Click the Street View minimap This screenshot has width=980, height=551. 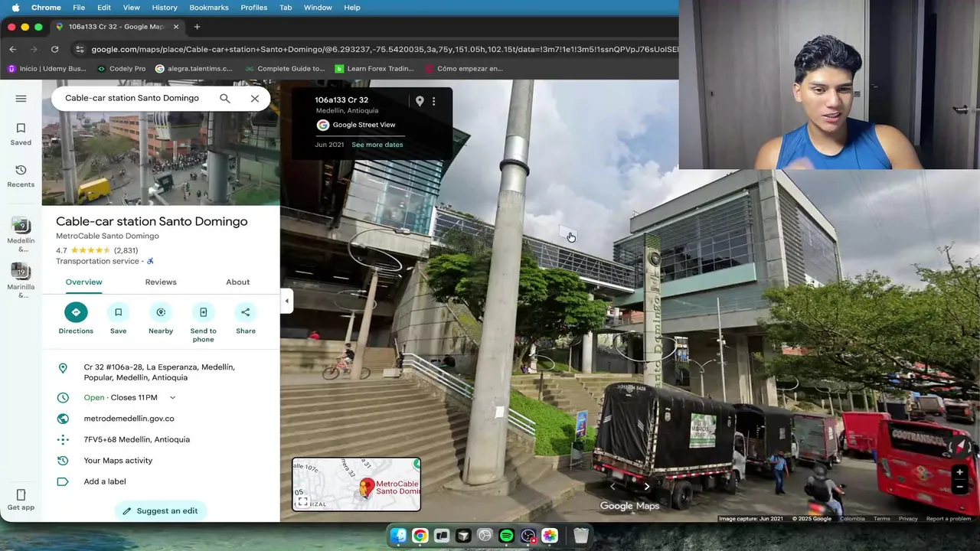(356, 484)
